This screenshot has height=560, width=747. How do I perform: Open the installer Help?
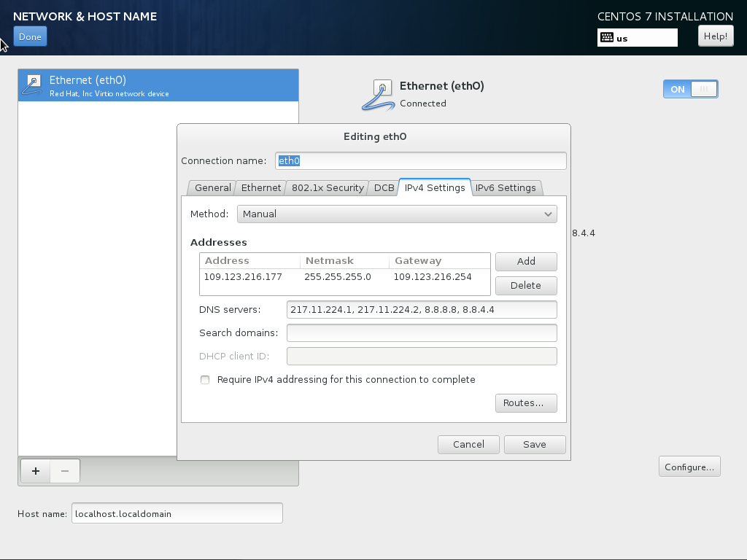point(715,35)
